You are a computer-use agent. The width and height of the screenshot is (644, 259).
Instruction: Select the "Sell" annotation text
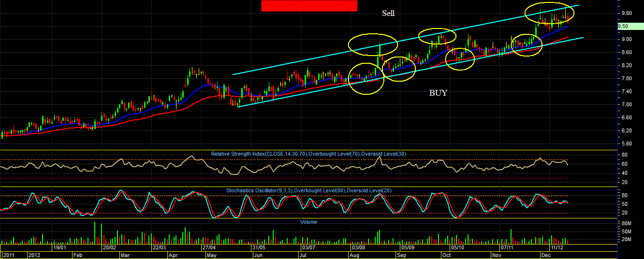pos(388,13)
